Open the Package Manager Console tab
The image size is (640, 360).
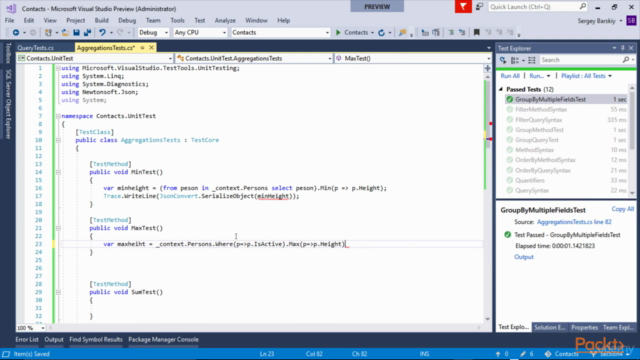point(163,340)
